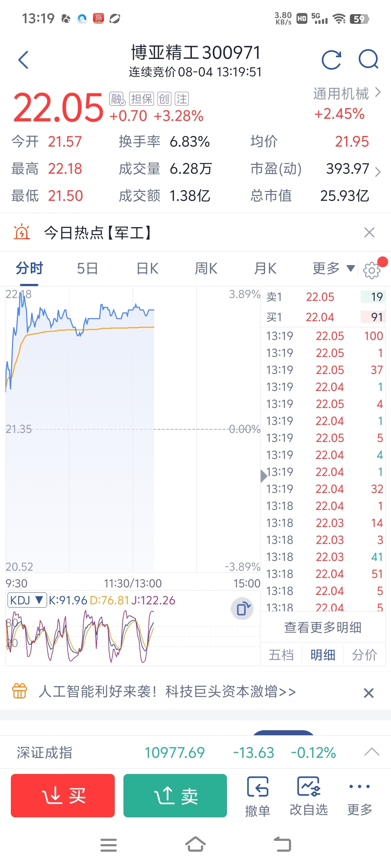The height and width of the screenshot is (868, 391).
Task: Dismiss the 今日热点【军工】 banner
Action: click(369, 232)
